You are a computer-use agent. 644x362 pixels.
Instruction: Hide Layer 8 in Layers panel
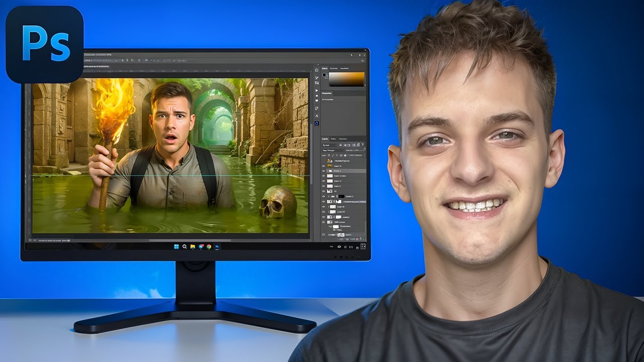coord(324,186)
